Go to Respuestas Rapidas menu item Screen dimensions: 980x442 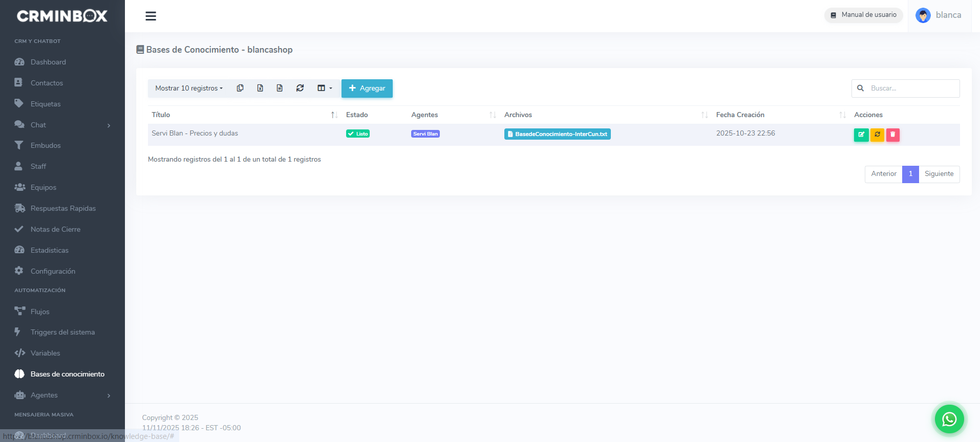pos(63,208)
